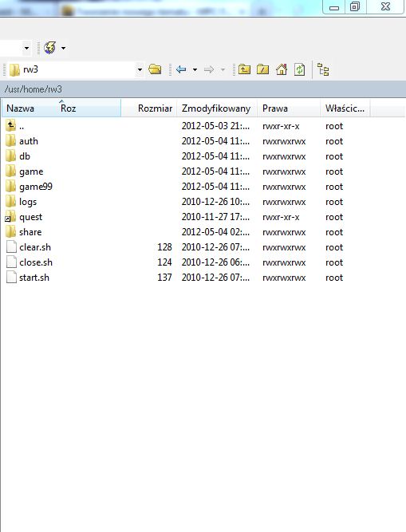Select the quest symlink folder
Image resolution: width=406 pixels, height=532 pixels.
click(30, 217)
